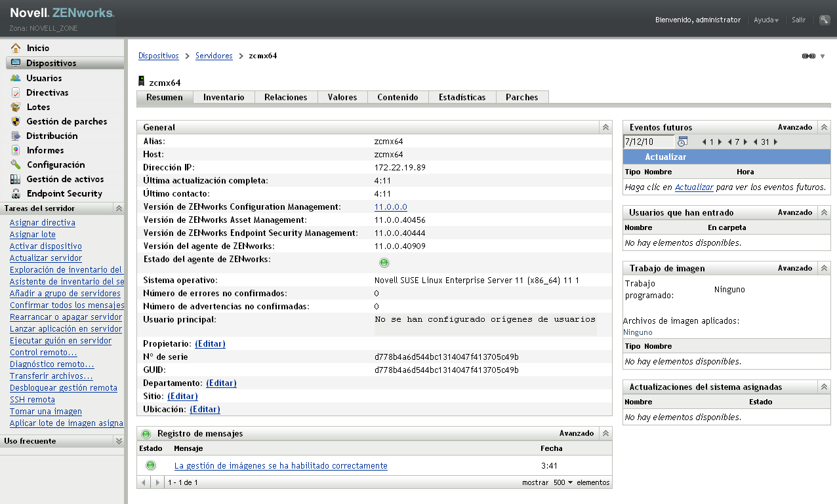Open the mostrar 500 elementos dropdown
Viewport: 837px width, 504px height.
(x=561, y=482)
